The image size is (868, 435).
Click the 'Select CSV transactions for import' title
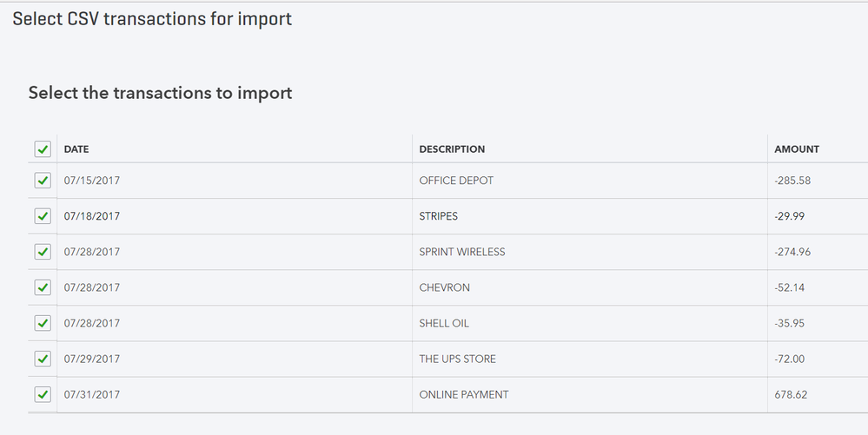click(x=152, y=19)
